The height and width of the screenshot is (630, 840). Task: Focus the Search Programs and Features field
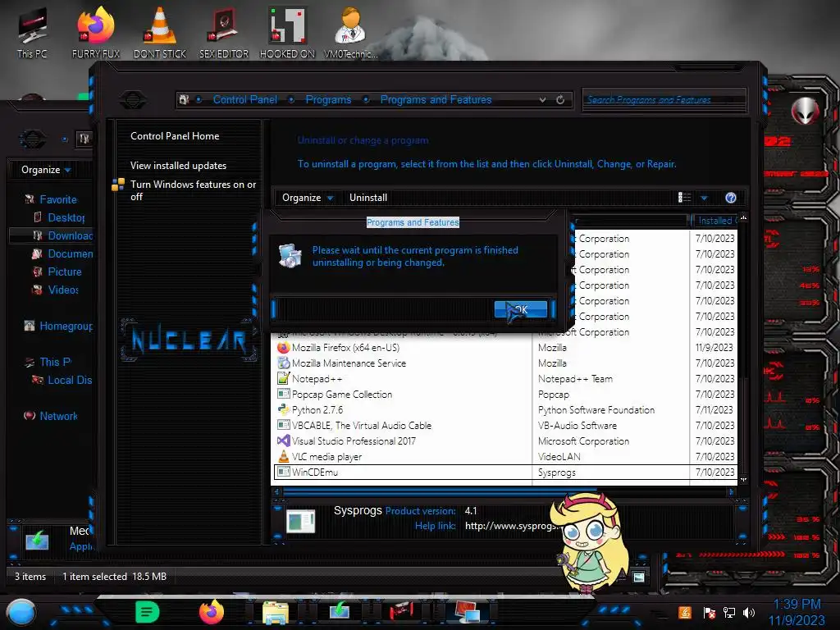point(664,99)
